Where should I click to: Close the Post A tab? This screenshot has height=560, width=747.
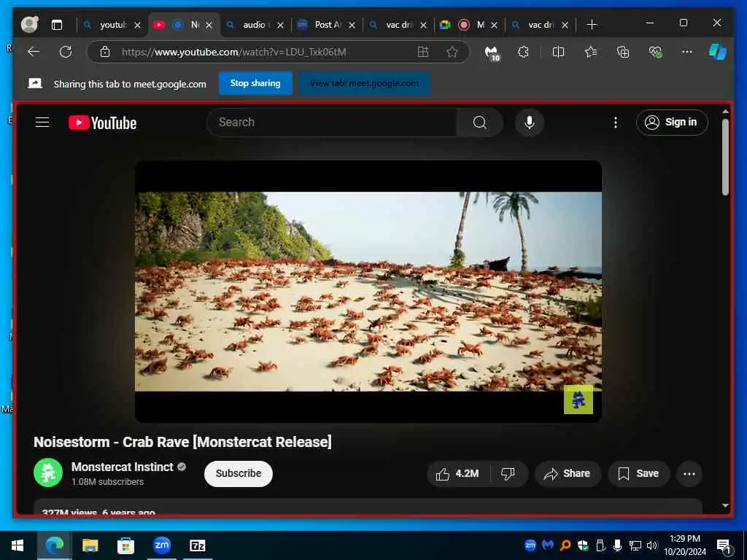(352, 26)
